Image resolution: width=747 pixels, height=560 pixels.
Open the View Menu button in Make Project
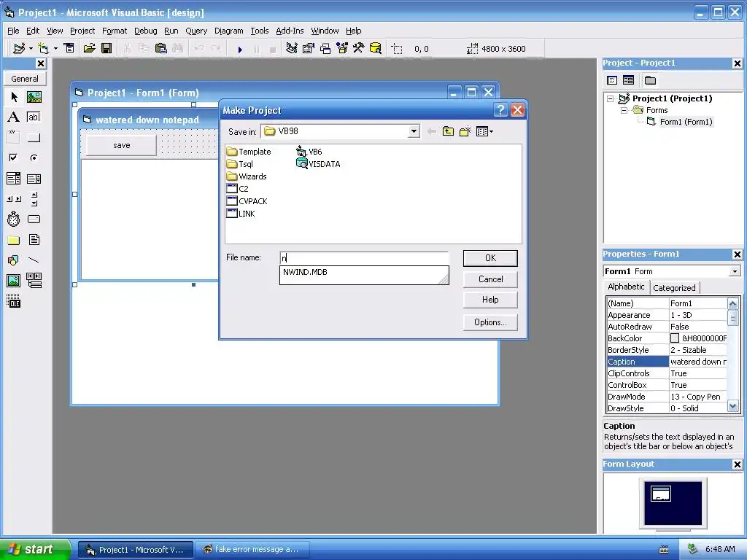pos(484,131)
